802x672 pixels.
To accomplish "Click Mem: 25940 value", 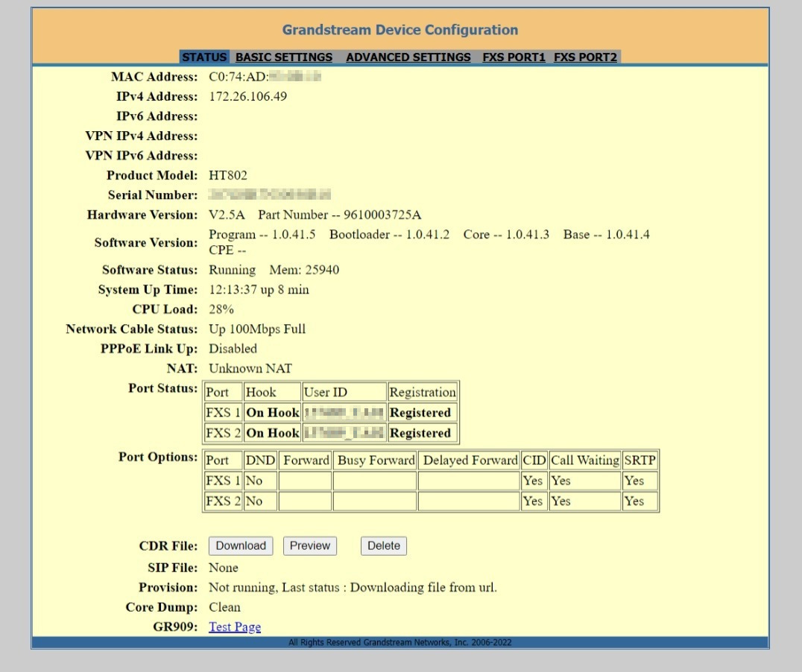I will 304,270.
